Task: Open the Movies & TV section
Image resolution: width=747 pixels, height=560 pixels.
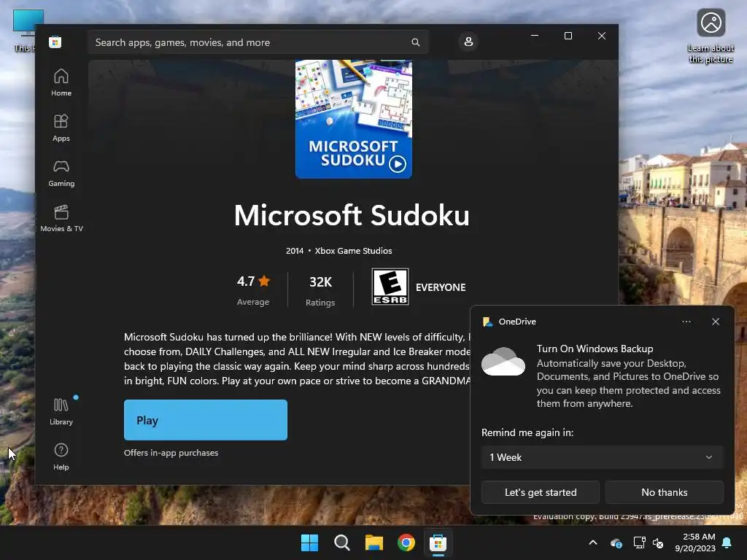Action: pyautogui.click(x=61, y=219)
